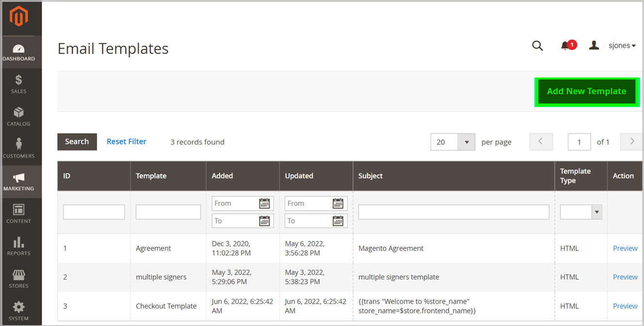
Task: Open calendar for Added To date
Action: pyautogui.click(x=264, y=221)
